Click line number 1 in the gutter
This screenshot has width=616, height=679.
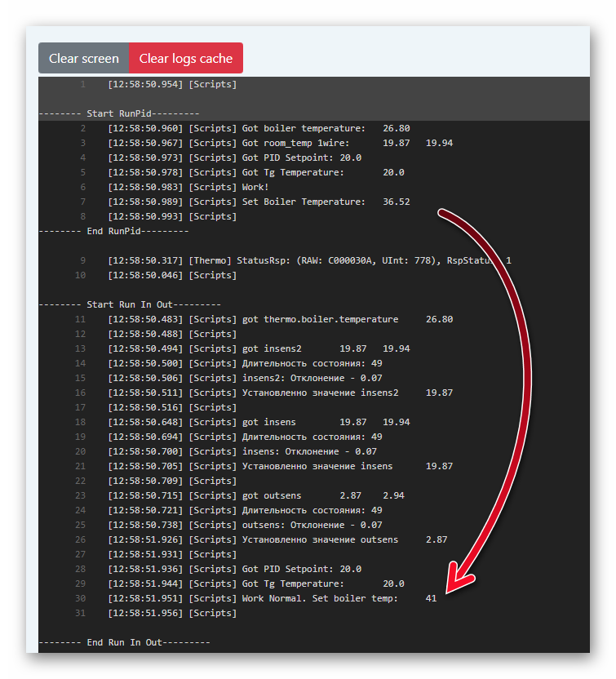82,84
